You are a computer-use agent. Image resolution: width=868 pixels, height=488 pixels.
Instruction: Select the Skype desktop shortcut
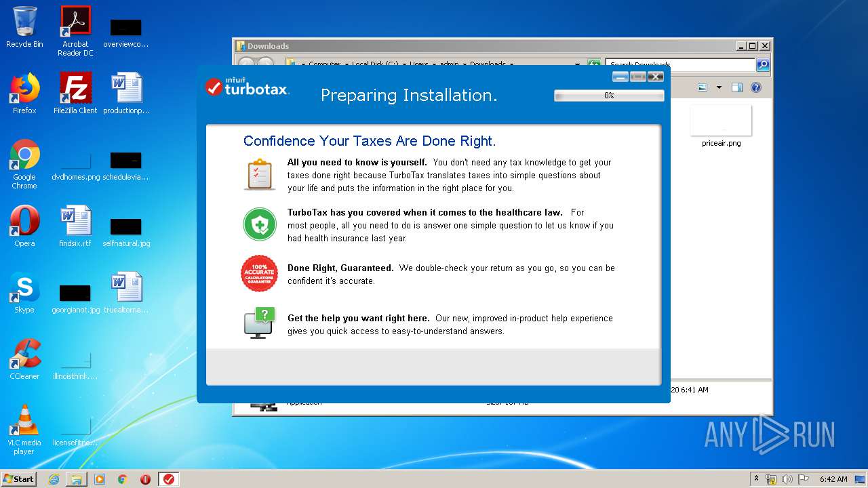tap(24, 293)
